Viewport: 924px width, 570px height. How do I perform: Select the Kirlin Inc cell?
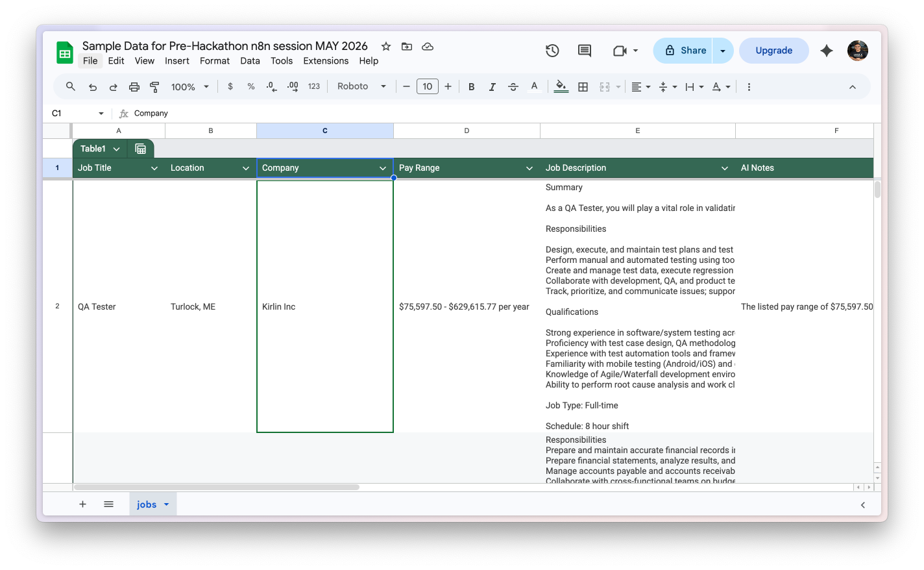point(325,306)
